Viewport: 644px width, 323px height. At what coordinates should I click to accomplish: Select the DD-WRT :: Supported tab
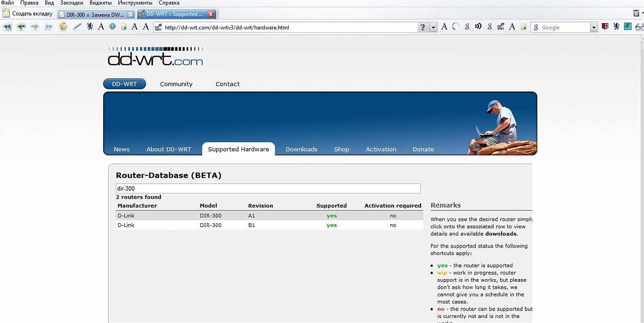tap(176, 14)
